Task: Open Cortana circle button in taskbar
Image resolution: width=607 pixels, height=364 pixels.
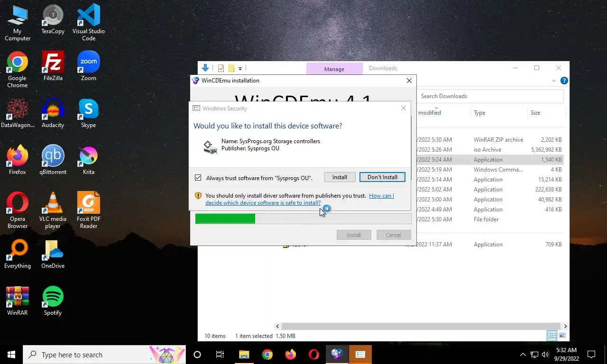Action: click(x=197, y=355)
